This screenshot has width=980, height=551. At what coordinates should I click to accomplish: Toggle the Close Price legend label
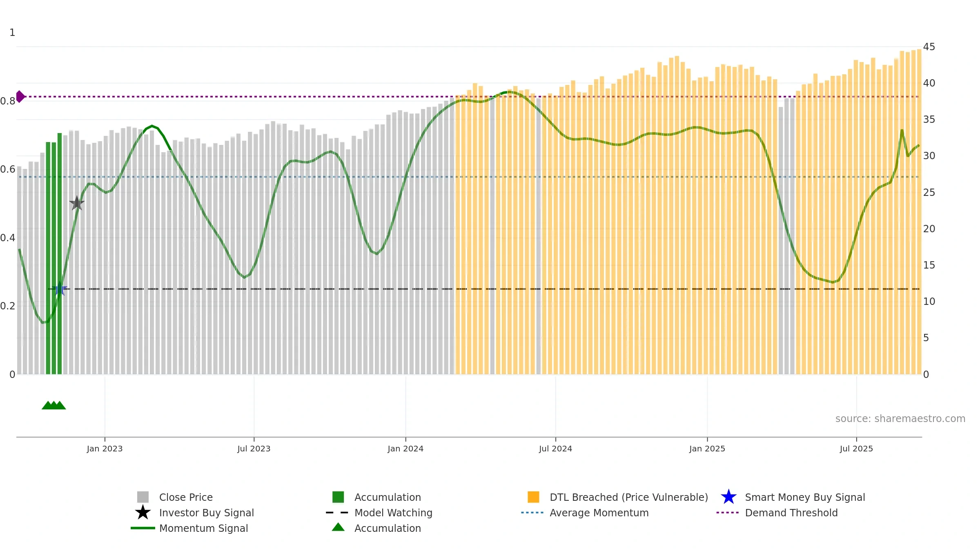click(x=186, y=497)
